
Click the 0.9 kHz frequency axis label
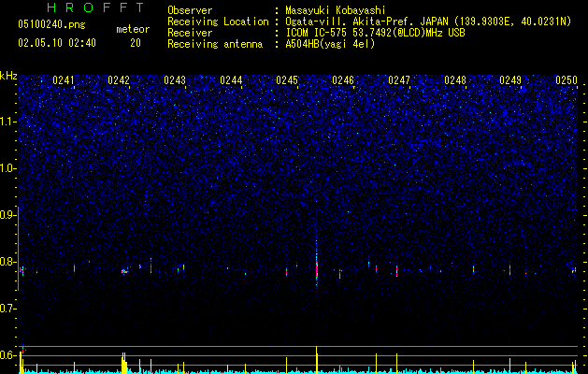pyautogui.click(x=7, y=215)
